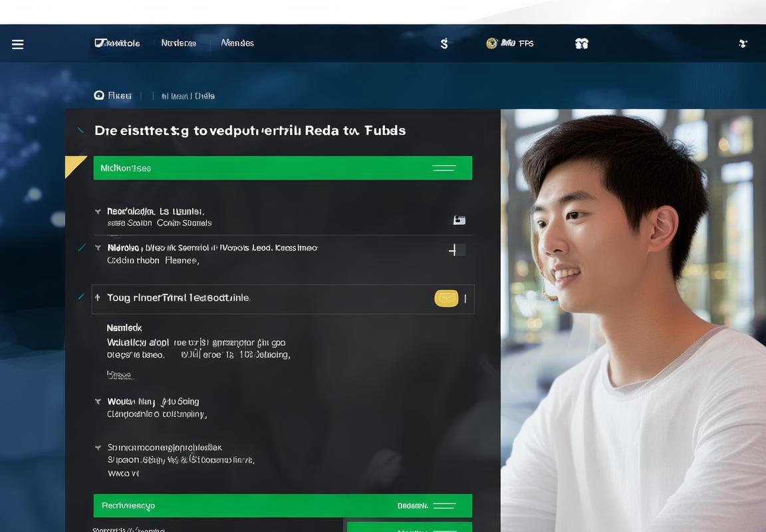Expand the row starting 'Neor'oledjle'
Viewport: 766px width, 532px height.
[98, 211]
